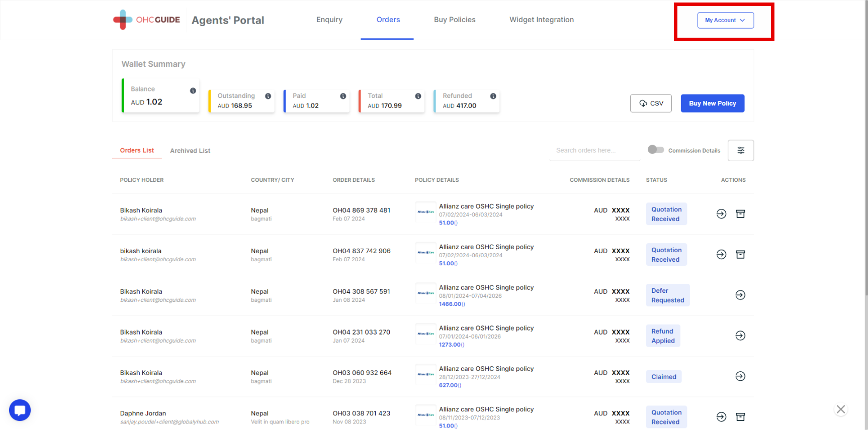Dismiss using the X button at bottom right
Screen dimensions: 868x430
pyautogui.click(x=840, y=409)
